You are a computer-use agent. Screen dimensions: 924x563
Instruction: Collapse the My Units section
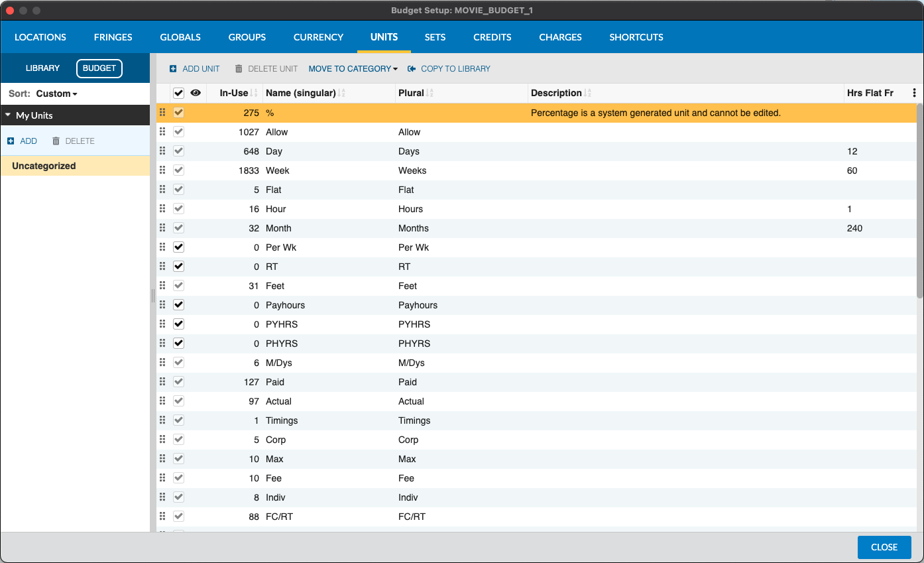tap(8, 115)
